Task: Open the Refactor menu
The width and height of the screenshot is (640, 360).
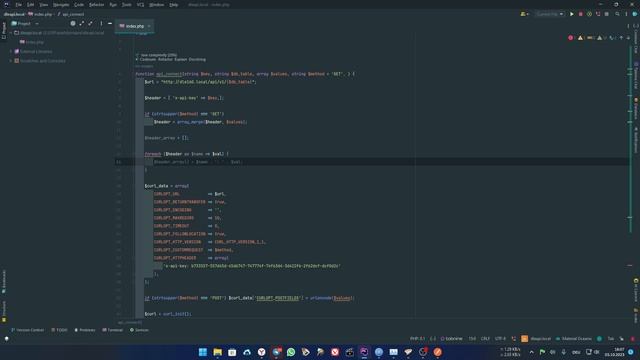Action: pos(96,4)
